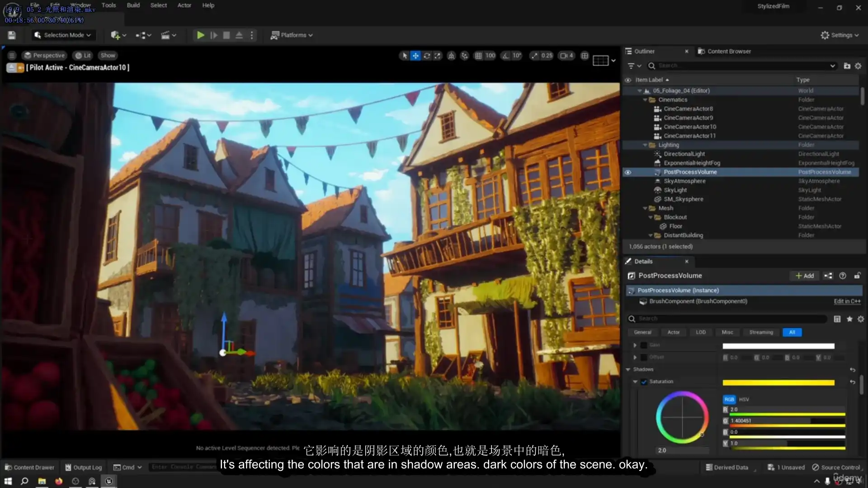Screen dimensions: 868x488
Task: Collapse the Lighting folder
Action: tap(645, 145)
